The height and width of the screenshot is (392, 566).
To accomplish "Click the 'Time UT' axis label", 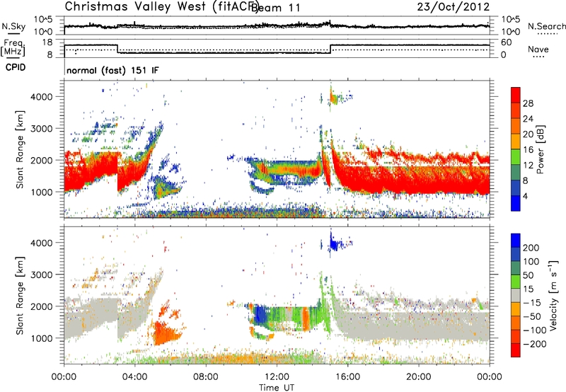I will point(277,388).
